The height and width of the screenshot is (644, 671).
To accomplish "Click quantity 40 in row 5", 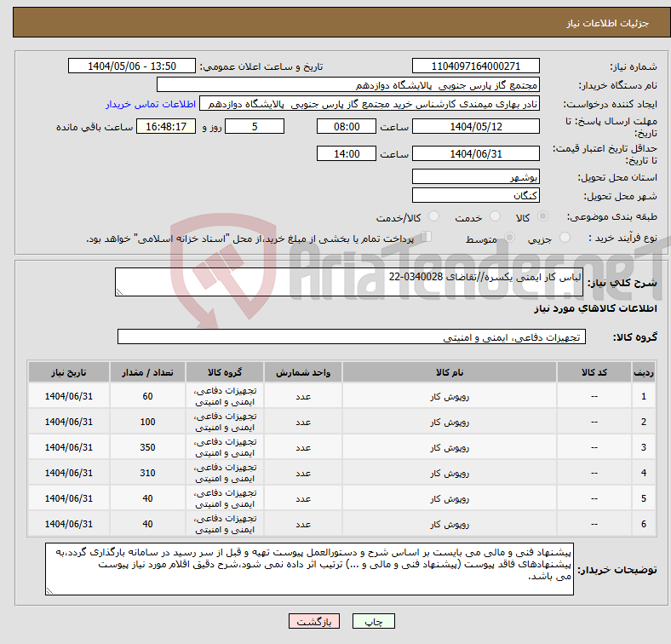I will click(x=147, y=498).
